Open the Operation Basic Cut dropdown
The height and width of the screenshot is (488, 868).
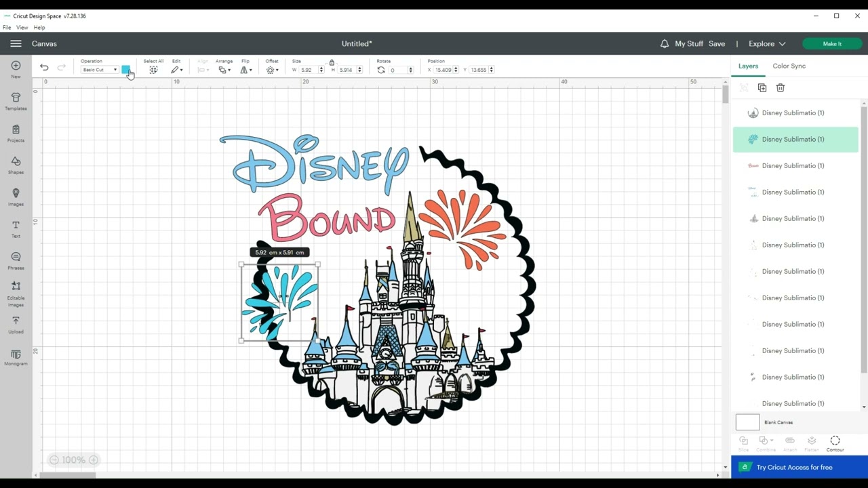(99, 70)
